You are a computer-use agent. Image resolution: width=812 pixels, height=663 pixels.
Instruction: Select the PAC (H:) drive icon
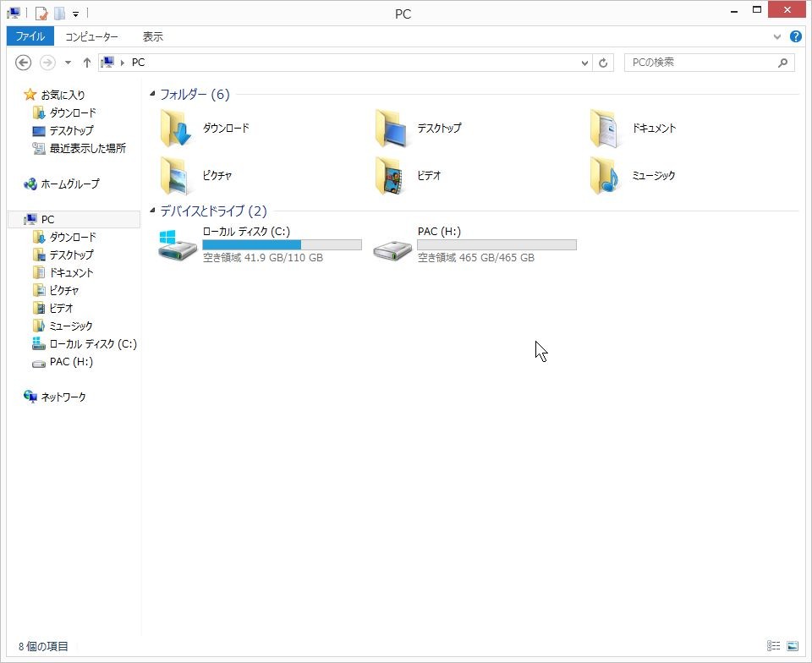click(392, 250)
